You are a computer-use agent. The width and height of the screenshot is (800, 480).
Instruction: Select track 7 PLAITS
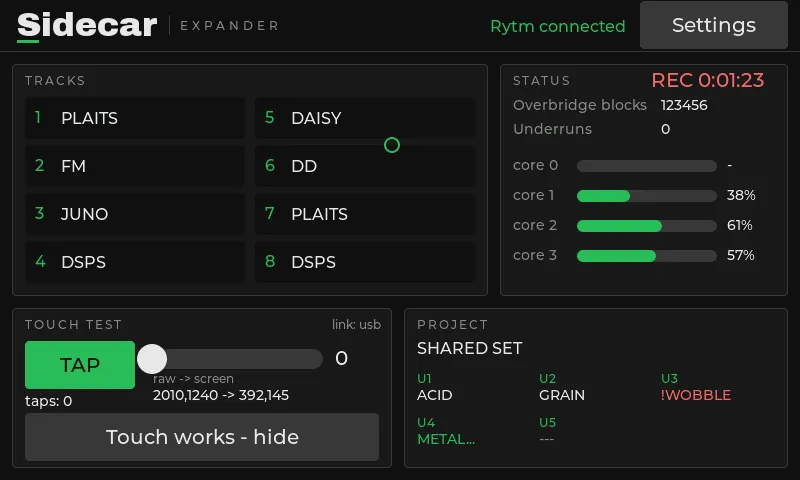(365, 214)
